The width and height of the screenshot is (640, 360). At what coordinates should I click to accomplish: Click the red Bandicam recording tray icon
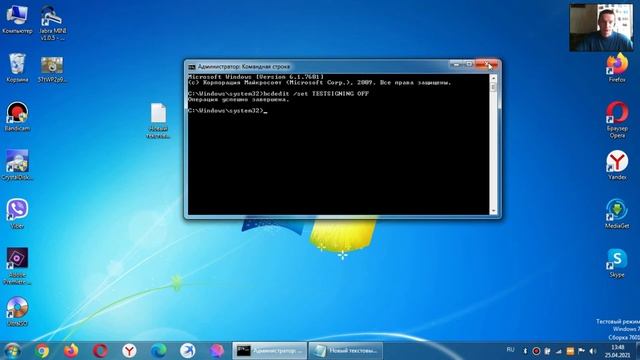coord(536,351)
